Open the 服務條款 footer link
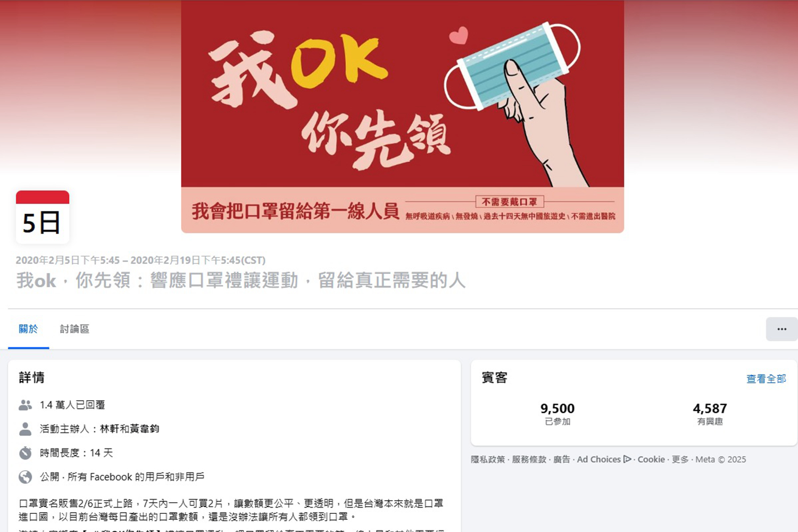This screenshot has width=798, height=532. coord(529,459)
